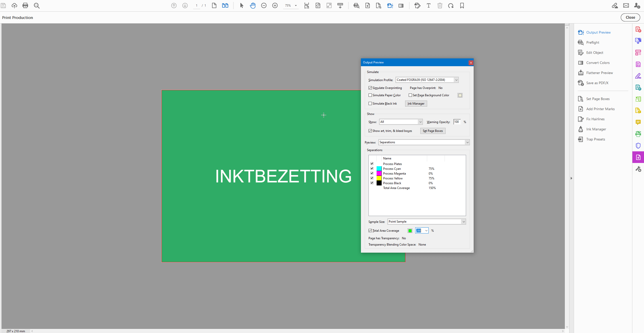Enable Set Page Background Color checkbox
The width and height of the screenshot is (644, 333).
point(410,95)
